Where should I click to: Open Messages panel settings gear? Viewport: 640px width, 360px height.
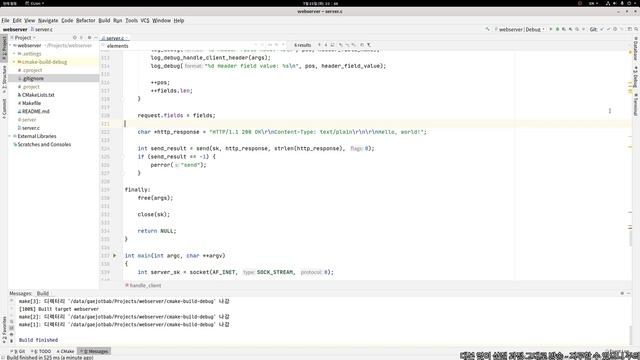[622, 293]
